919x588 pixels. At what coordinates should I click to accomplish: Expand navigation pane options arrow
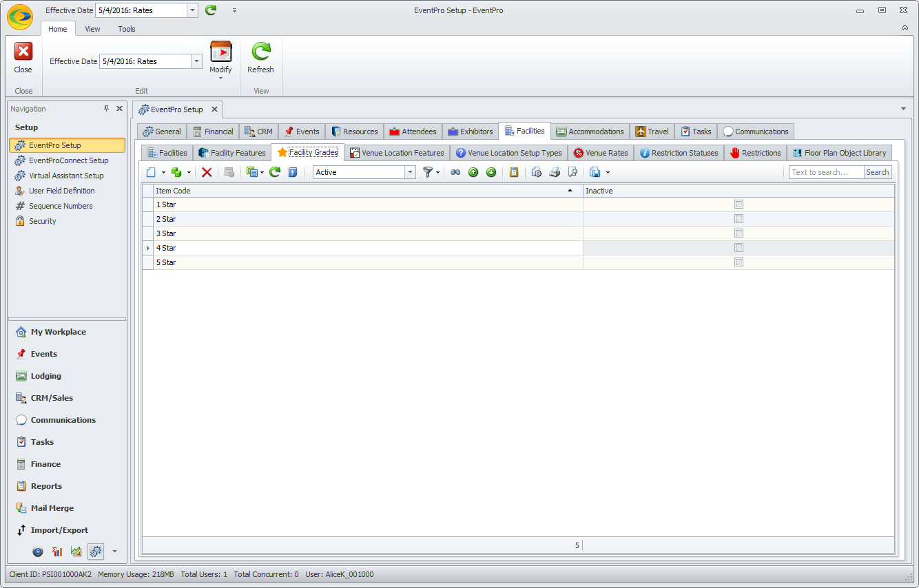pyautogui.click(x=114, y=552)
